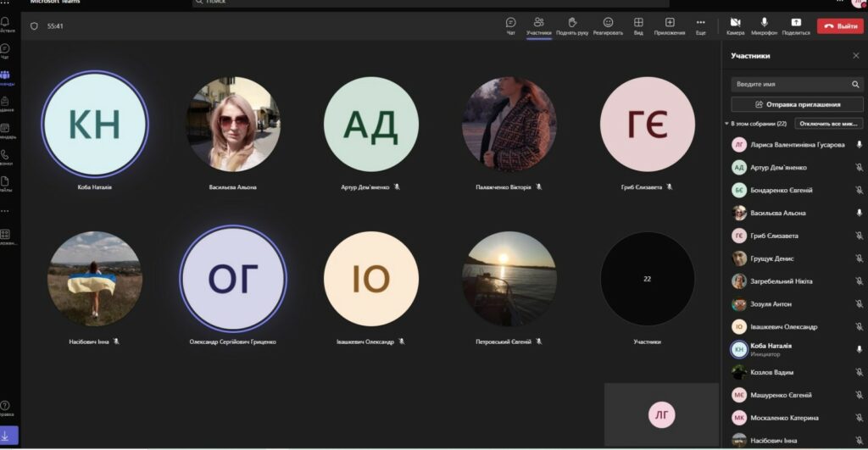
Task: Select Бондаренко Євгеній in participants list
Action: click(x=796, y=190)
